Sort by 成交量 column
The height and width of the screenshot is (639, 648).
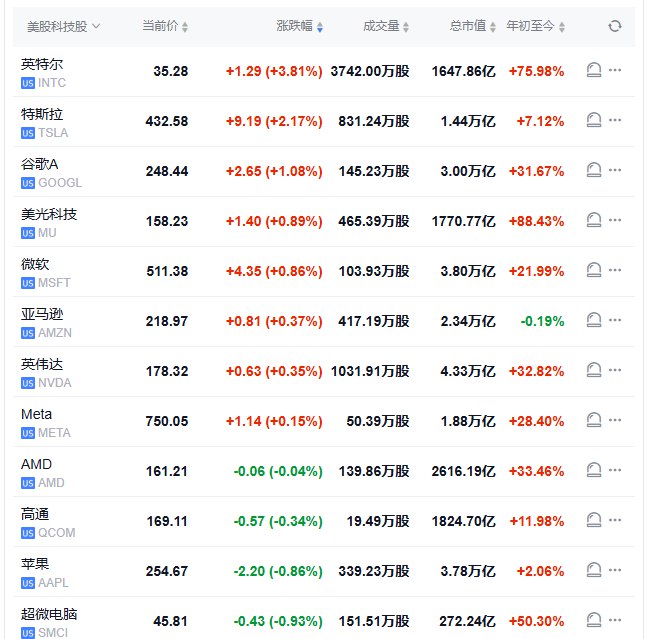coord(386,26)
